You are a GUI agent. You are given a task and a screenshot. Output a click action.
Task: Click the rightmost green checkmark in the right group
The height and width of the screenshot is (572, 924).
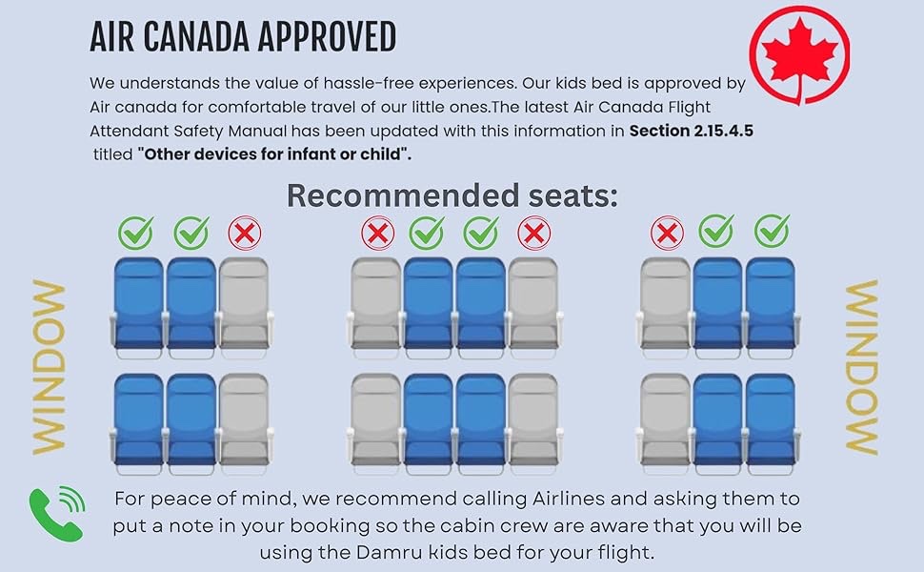click(771, 232)
